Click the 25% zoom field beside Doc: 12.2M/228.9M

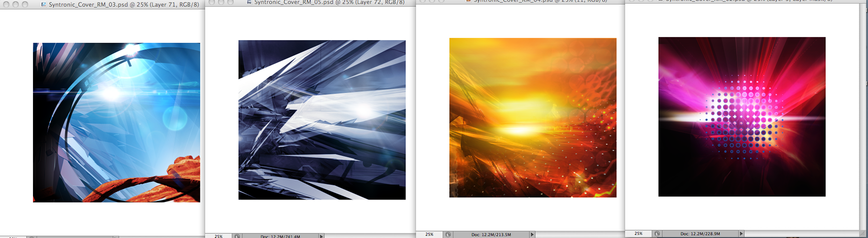click(x=638, y=233)
